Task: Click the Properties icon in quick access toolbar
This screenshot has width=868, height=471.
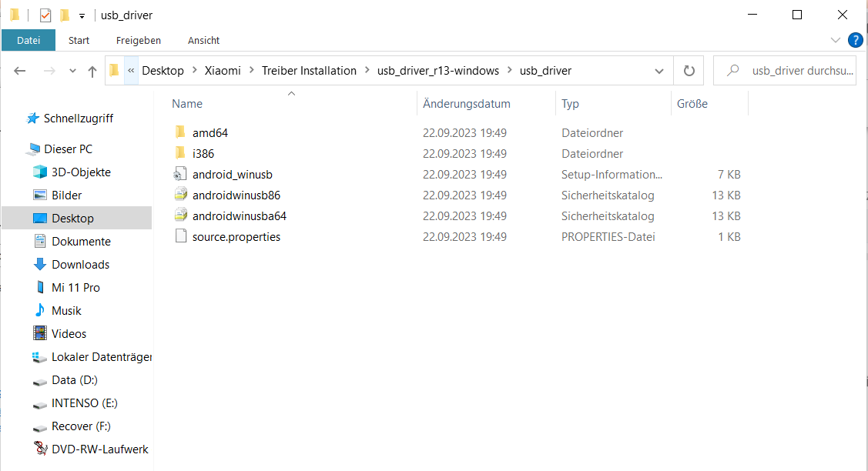Action: [x=45, y=15]
